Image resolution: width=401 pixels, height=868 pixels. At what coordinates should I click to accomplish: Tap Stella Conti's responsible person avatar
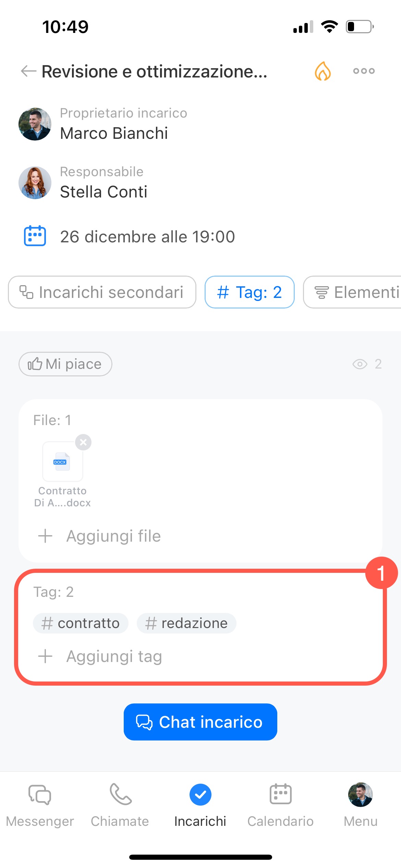coord(35,183)
